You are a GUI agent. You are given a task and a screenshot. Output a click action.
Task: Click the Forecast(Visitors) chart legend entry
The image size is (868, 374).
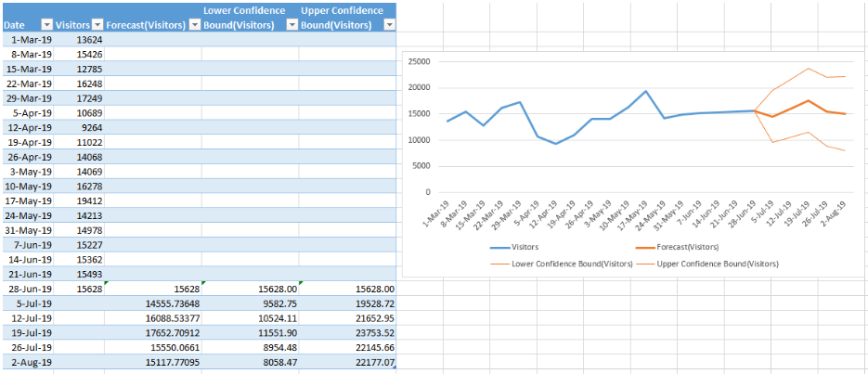tap(680, 248)
